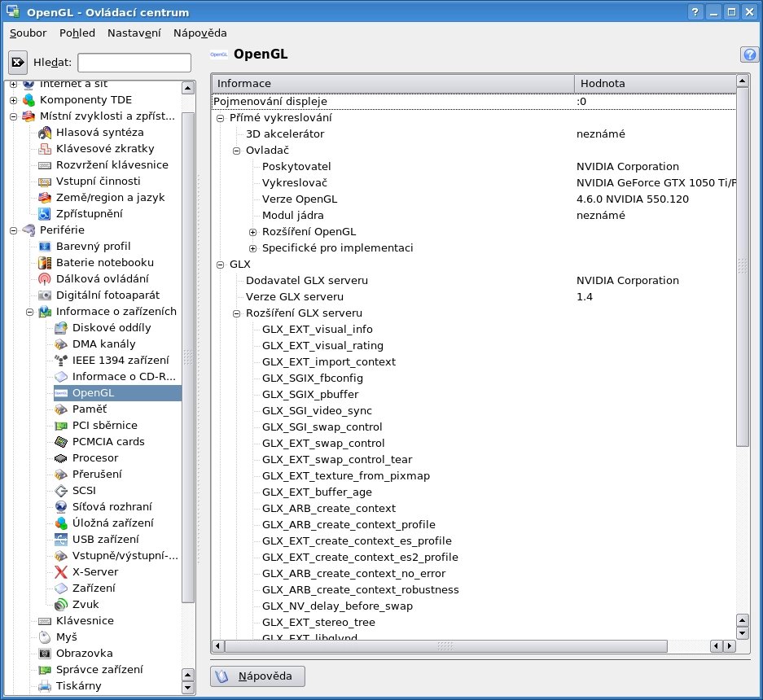
Task: Click the Diskové oddíly icon
Action: pyautogui.click(x=61, y=328)
